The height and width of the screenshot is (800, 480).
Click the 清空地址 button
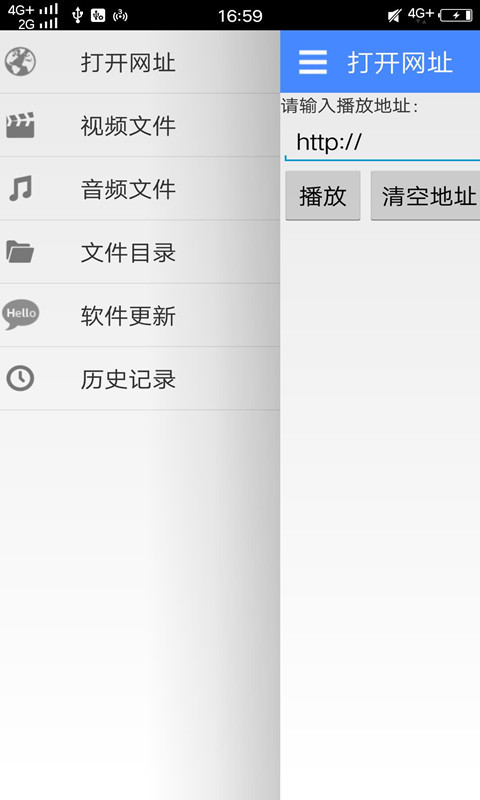tap(425, 196)
